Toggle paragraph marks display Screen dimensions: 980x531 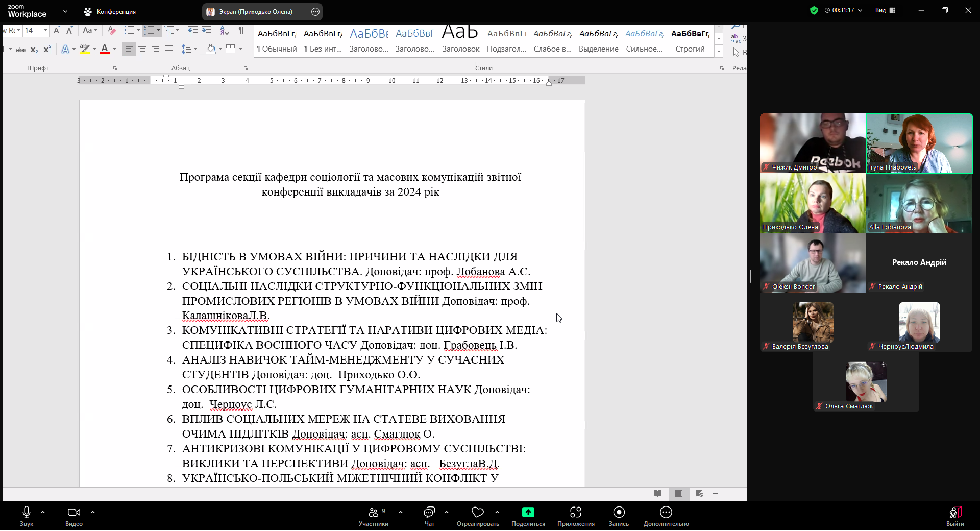click(x=241, y=31)
